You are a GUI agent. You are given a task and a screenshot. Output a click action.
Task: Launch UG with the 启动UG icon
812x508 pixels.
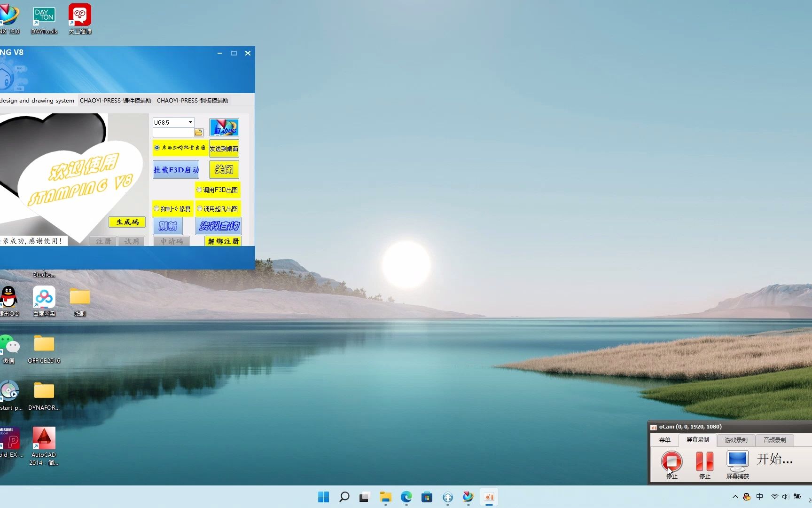[x=224, y=127]
